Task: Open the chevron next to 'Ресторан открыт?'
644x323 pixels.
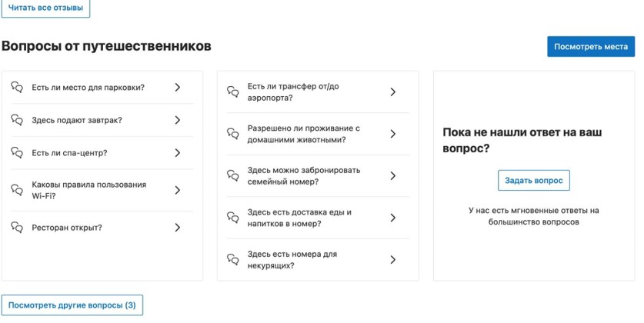Action: tap(178, 228)
